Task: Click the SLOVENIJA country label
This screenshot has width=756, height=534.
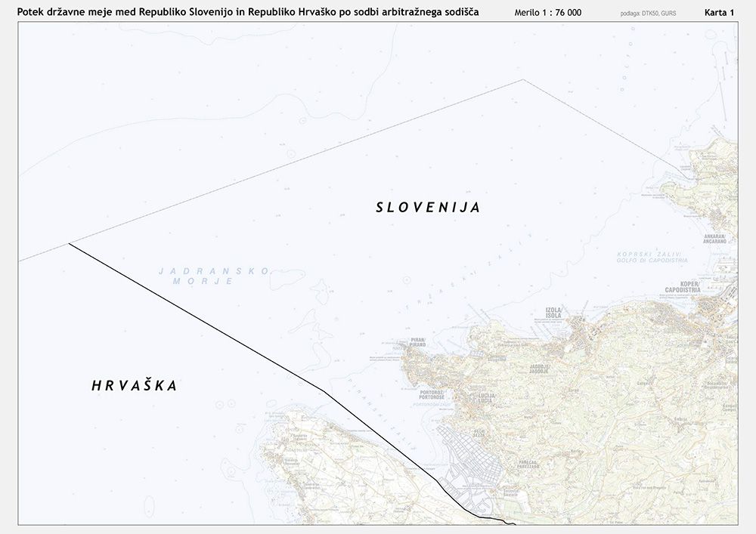Action: tap(428, 208)
